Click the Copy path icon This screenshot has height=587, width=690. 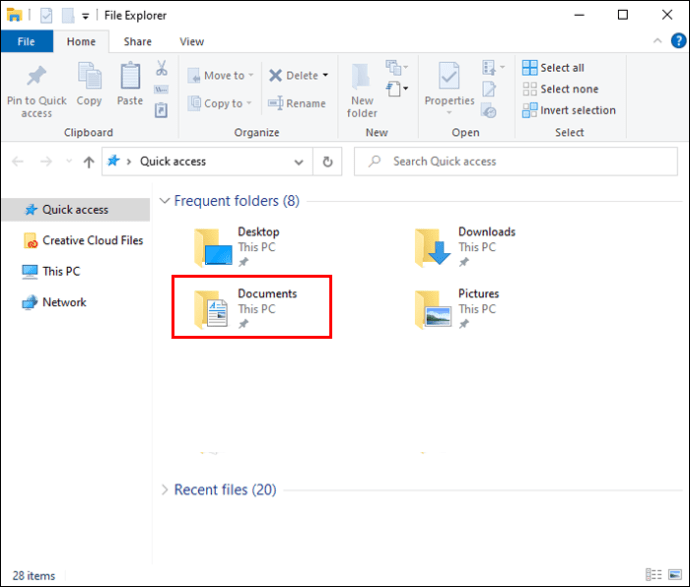(161, 90)
